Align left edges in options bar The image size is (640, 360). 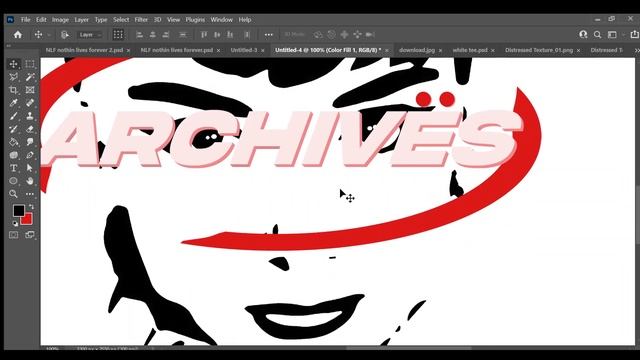click(139, 35)
